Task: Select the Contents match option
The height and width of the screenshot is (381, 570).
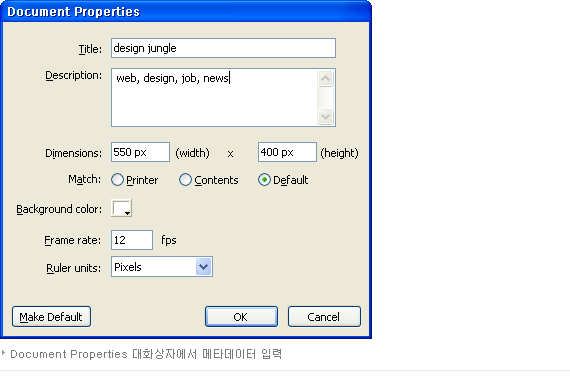Action: pyautogui.click(x=185, y=180)
